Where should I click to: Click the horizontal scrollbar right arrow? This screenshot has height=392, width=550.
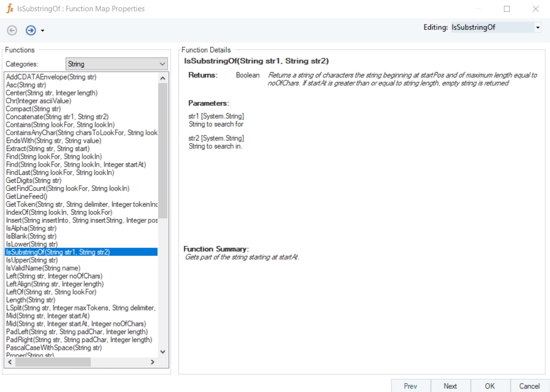(152, 362)
